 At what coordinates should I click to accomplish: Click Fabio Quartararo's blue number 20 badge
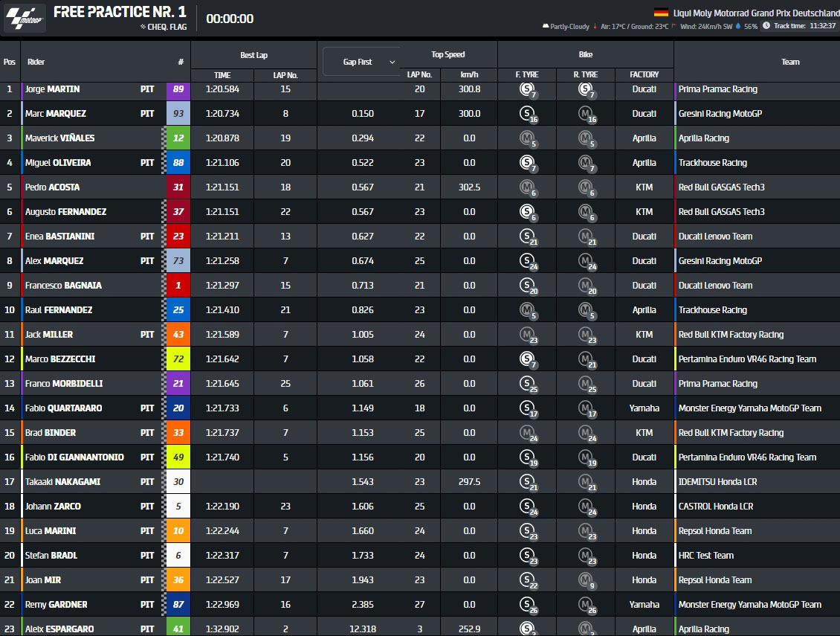pos(178,408)
